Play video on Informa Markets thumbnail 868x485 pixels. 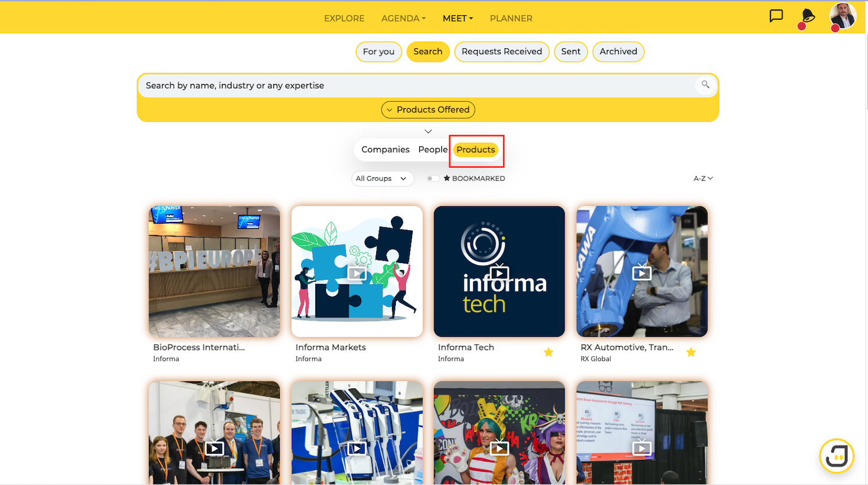pyautogui.click(x=357, y=272)
